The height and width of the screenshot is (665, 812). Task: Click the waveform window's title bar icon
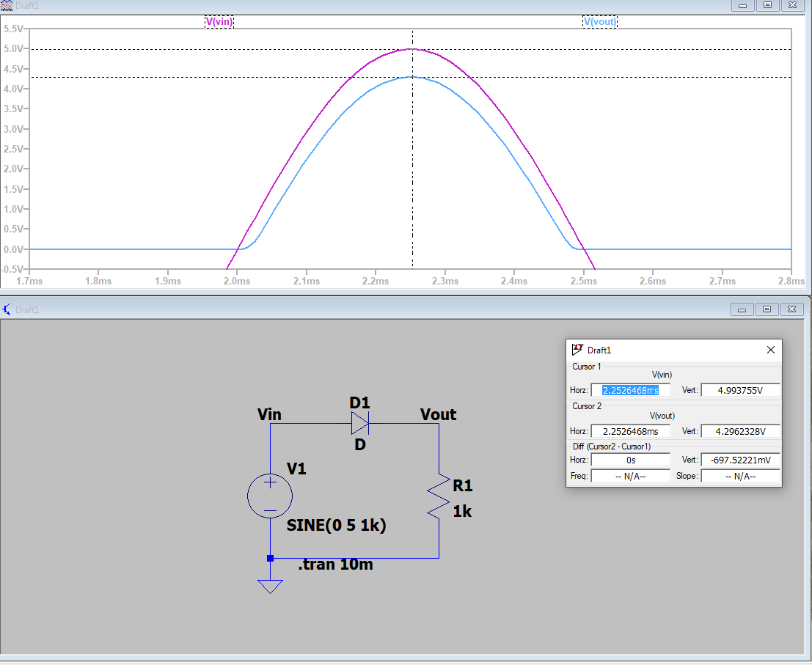(7, 5)
